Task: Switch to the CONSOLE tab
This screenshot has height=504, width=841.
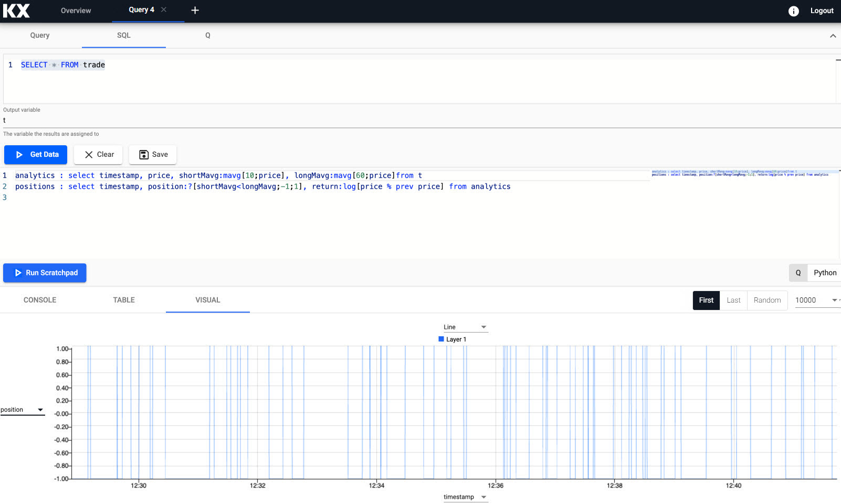Action: (x=40, y=300)
